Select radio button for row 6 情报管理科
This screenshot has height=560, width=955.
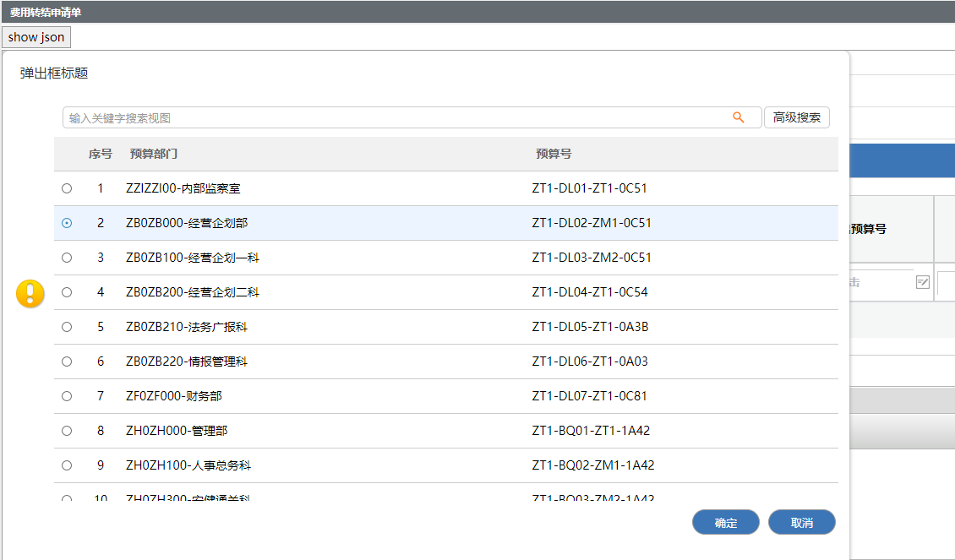pyautogui.click(x=67, y=362)
